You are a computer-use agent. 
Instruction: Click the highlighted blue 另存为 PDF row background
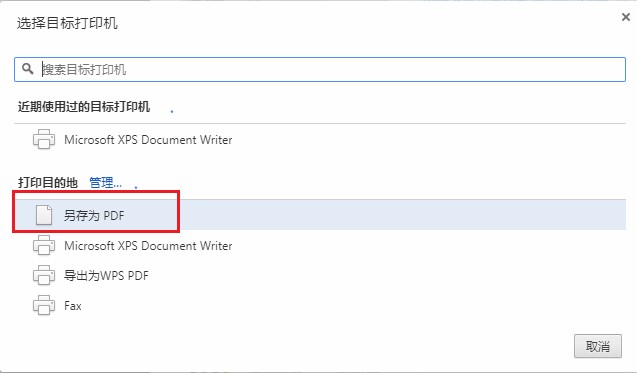[320, 215]
